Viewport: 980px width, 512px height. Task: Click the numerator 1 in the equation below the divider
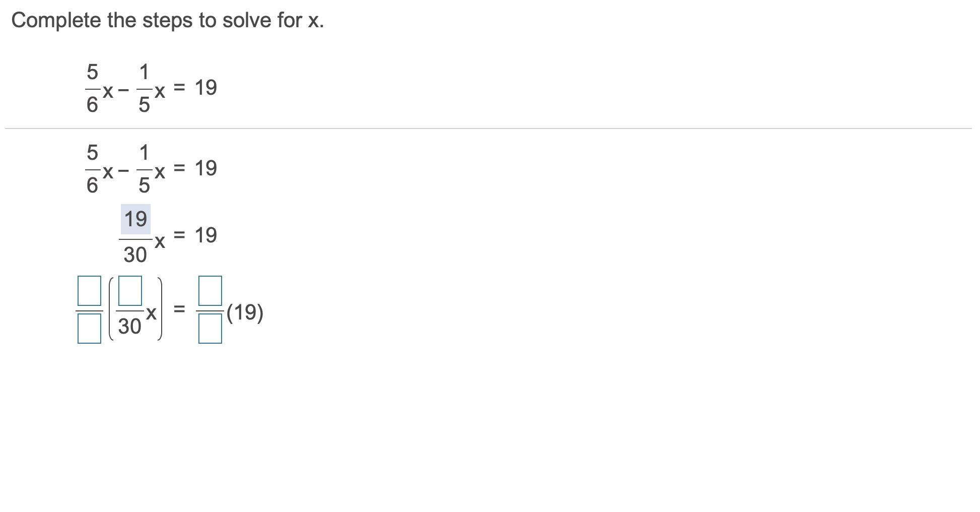point(144,152)
